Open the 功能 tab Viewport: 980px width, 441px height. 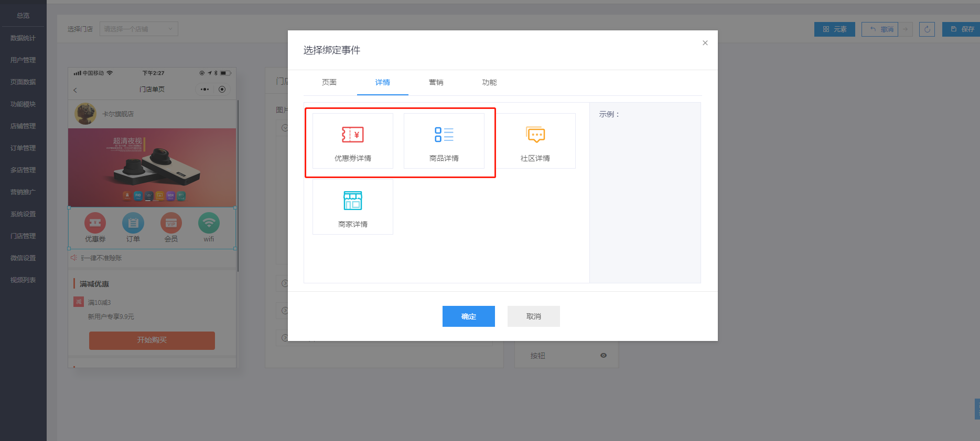(489, 83)
